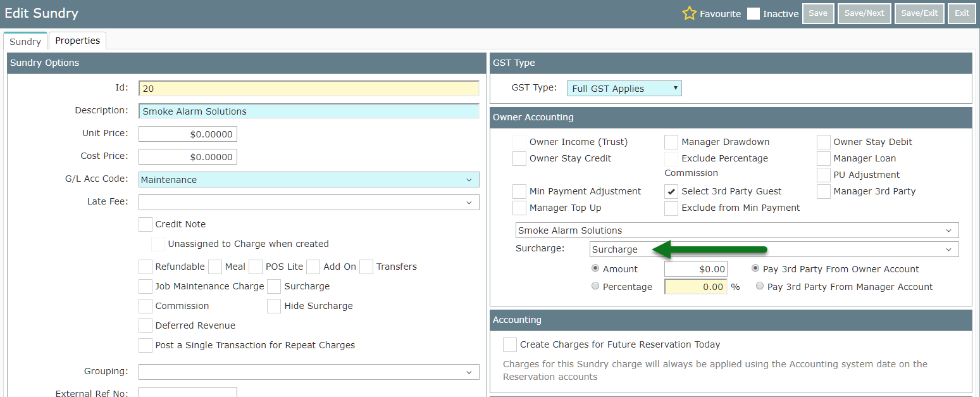
Task: Click the Description field
Action: 309,111
